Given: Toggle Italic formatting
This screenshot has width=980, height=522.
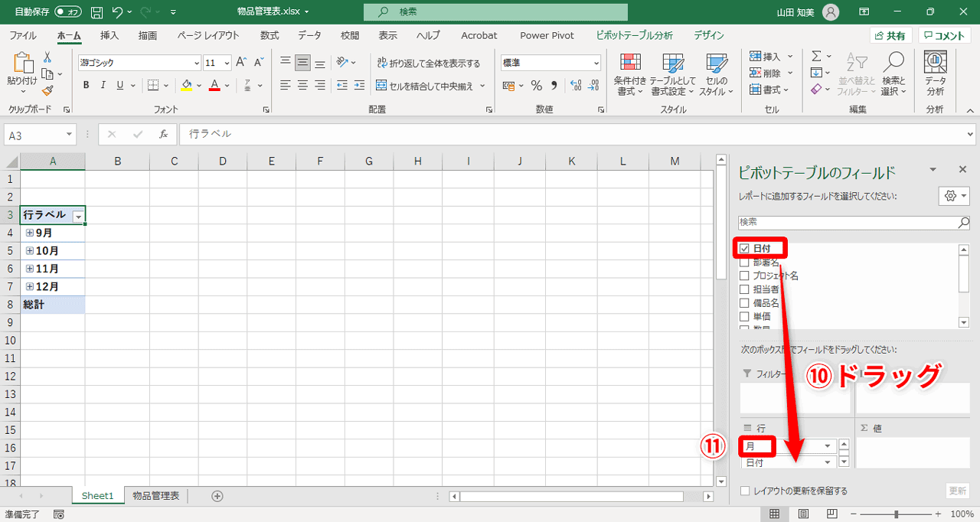Looking at the screenshot, I should 103,85.
